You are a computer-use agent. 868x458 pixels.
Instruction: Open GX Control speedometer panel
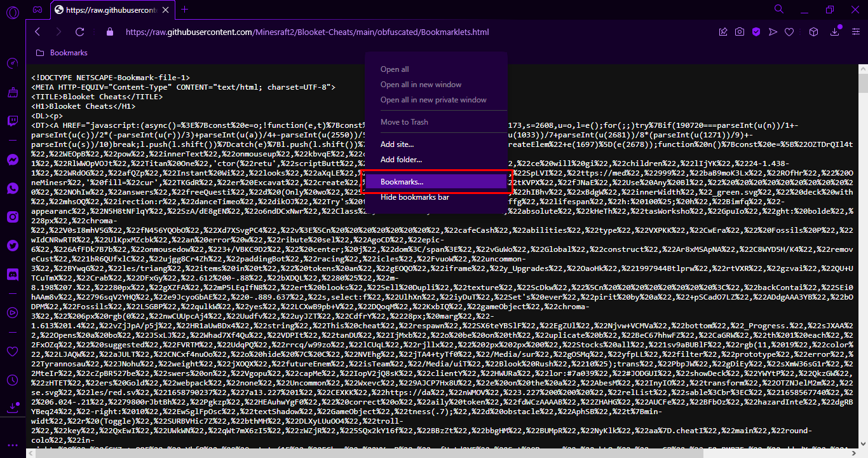coord(12,64)
